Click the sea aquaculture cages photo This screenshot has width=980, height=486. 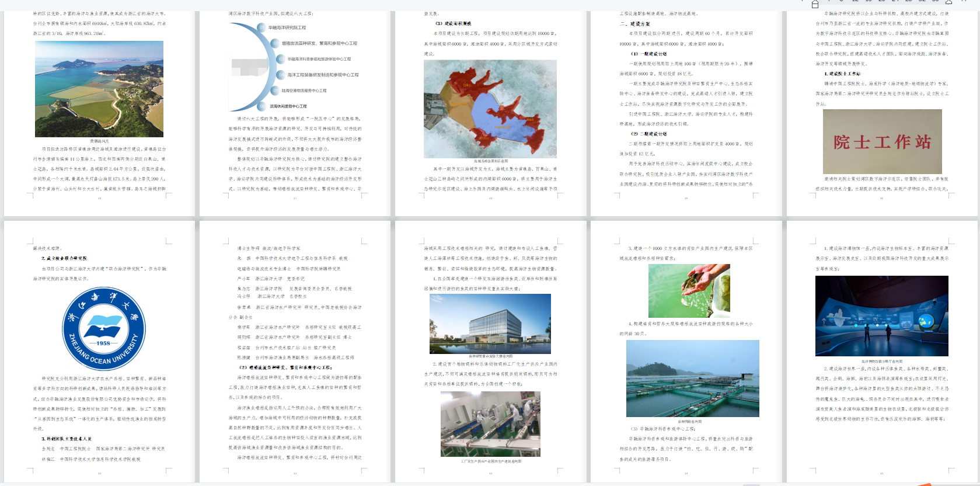tap(693, 379)
